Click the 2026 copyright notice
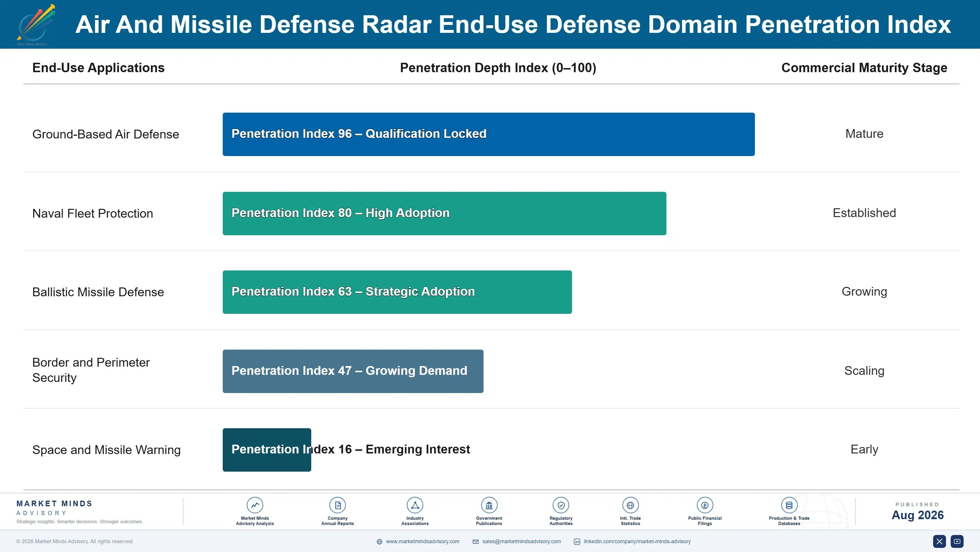980x552 pixels. click(75, 541)
